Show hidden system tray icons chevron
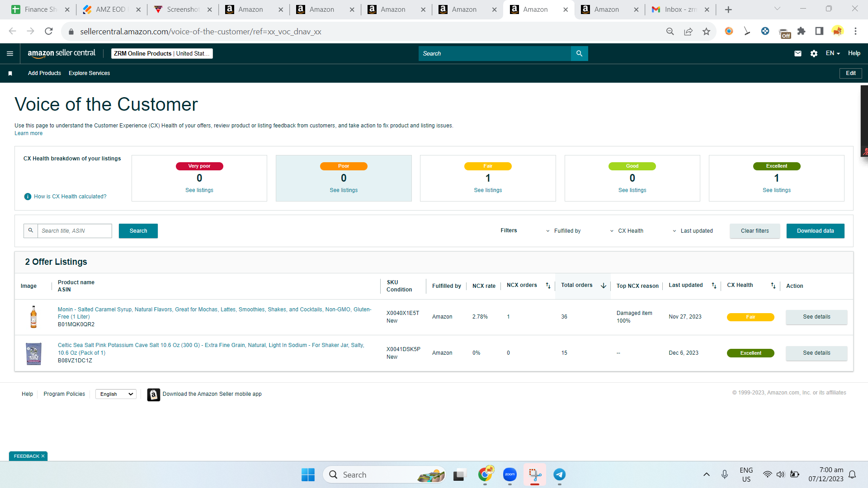 coord(706,474)
